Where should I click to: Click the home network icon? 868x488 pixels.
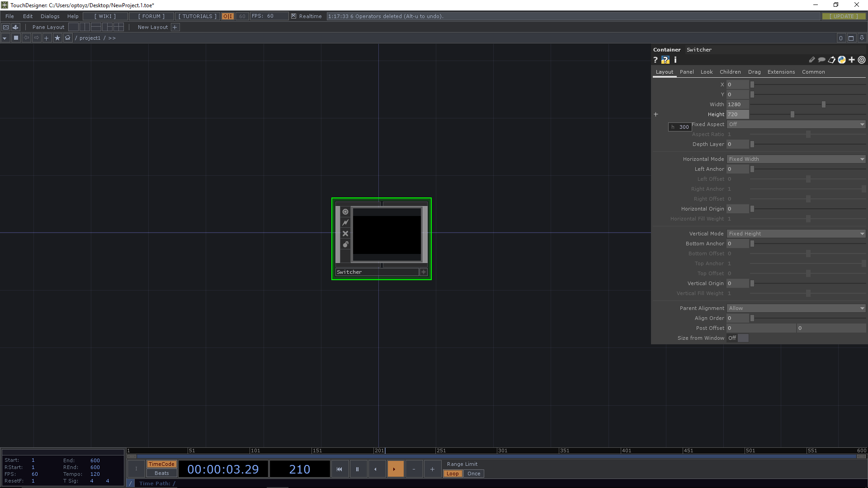pos(68,38)
